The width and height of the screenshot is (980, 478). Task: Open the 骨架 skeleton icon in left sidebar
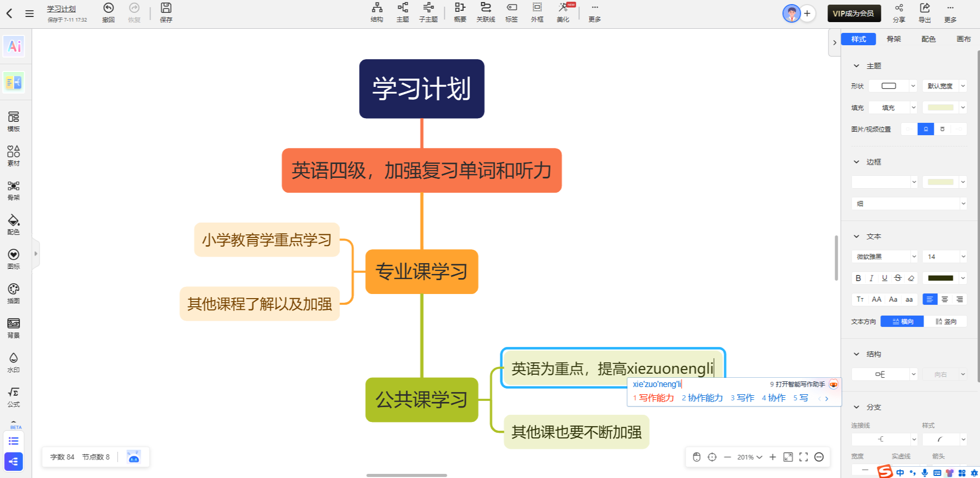click(x=14, y=190)
